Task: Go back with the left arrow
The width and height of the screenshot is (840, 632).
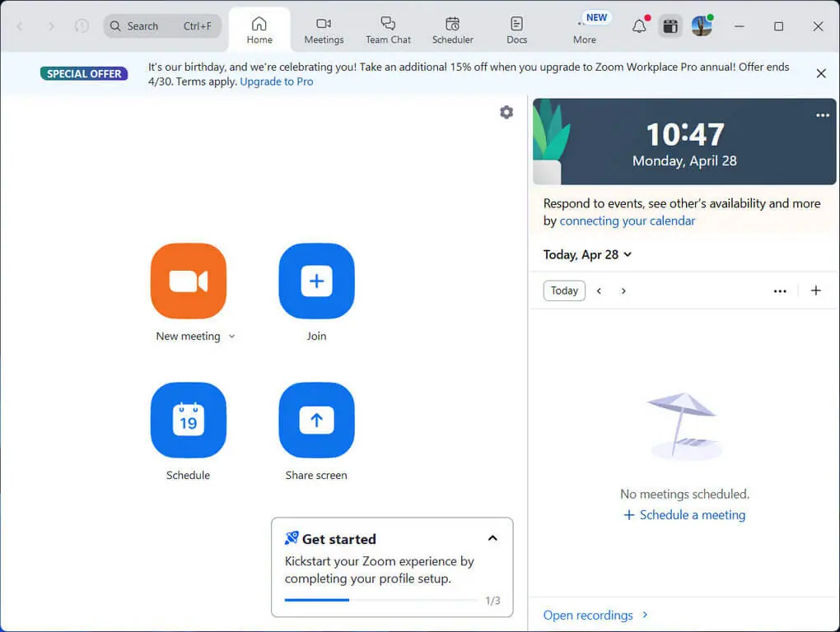Action: coord(20,26)
